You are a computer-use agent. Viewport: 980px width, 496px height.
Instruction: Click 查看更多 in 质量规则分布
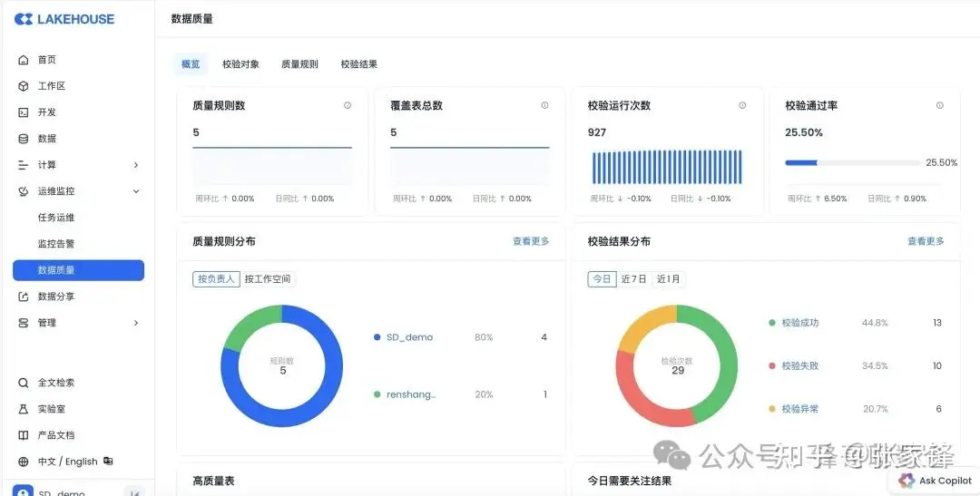[x=531, y=241]
